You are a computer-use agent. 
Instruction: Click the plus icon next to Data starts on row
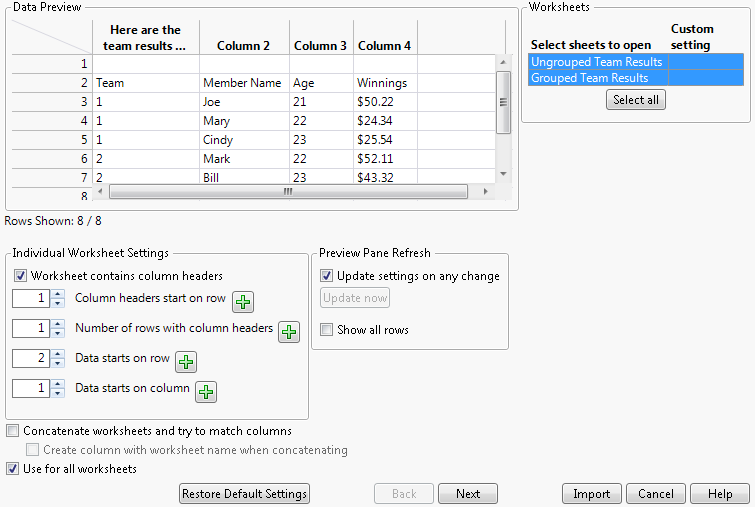[186, 362]
